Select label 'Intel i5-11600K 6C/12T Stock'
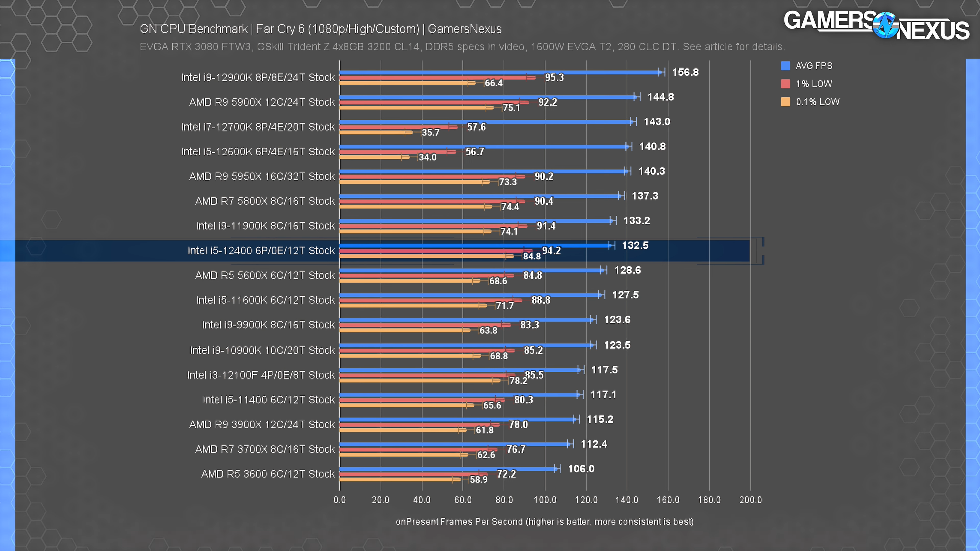Screen dimensions: 980x551 [265, 300]
